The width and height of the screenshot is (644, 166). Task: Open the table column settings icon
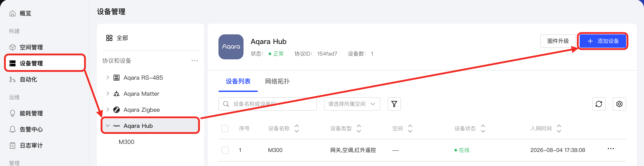pos(619,104)
